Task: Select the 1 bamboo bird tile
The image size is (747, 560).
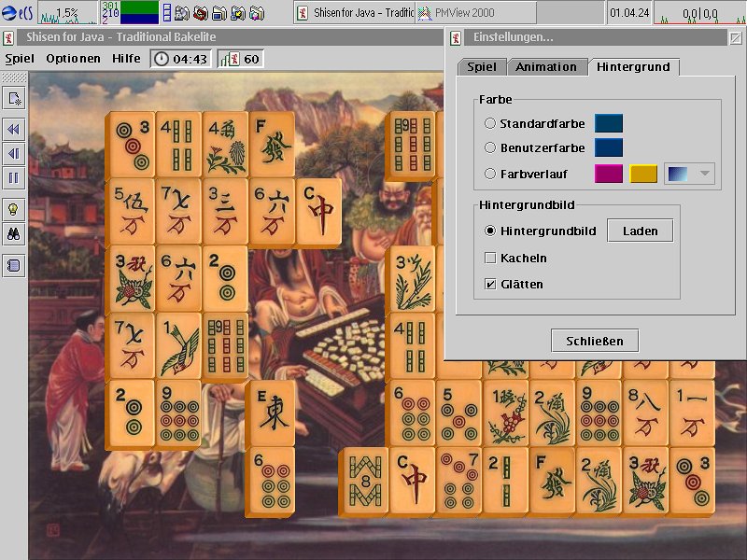Action: 178,345
